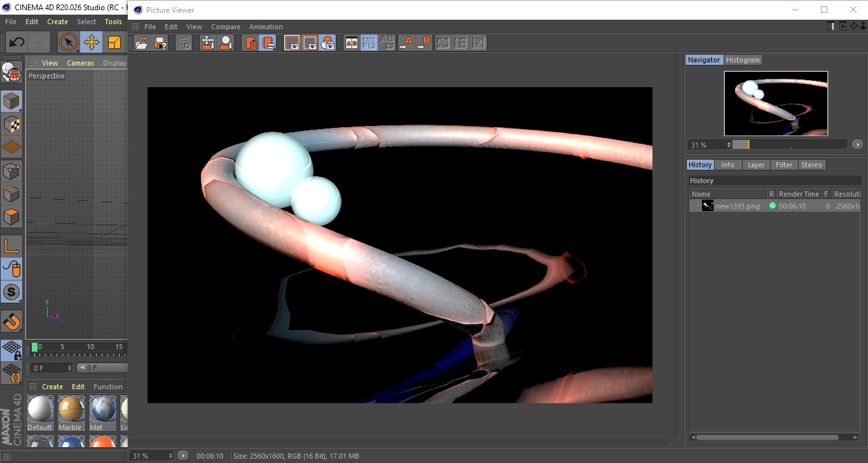Open the Stereo tab
This screenshot has height=463, width=868.
coord(811,165)
